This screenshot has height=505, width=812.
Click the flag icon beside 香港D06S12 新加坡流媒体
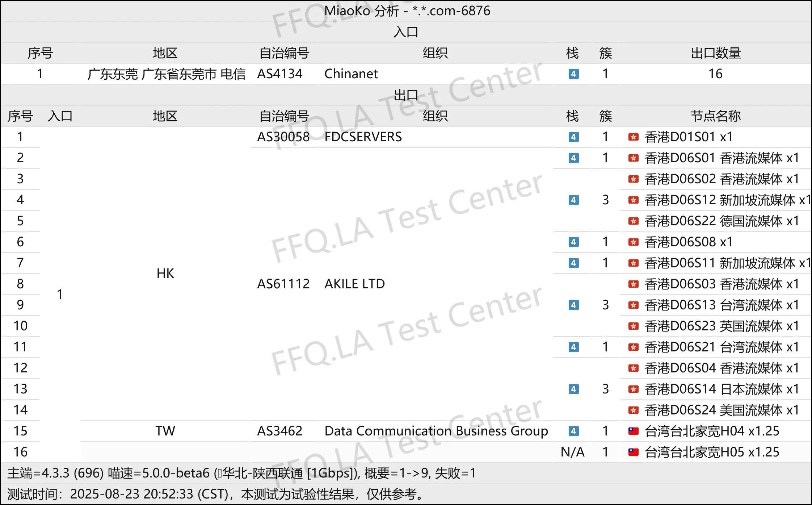[633, 200]
